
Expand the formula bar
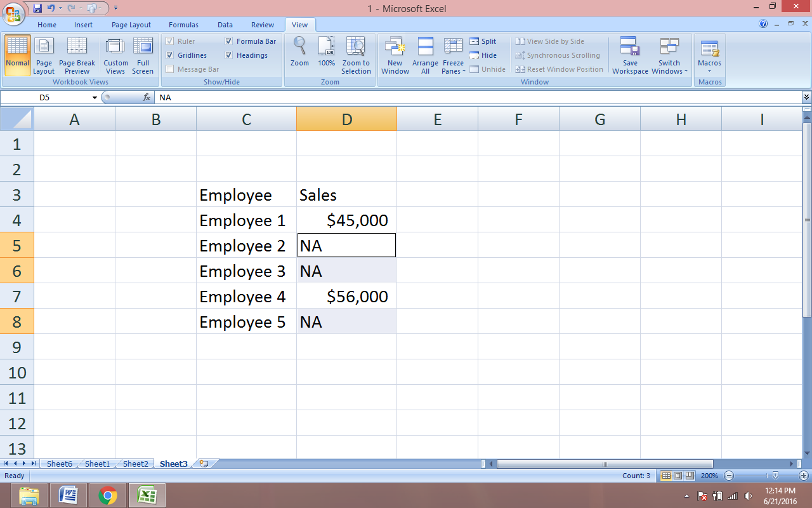pos(806,97)
